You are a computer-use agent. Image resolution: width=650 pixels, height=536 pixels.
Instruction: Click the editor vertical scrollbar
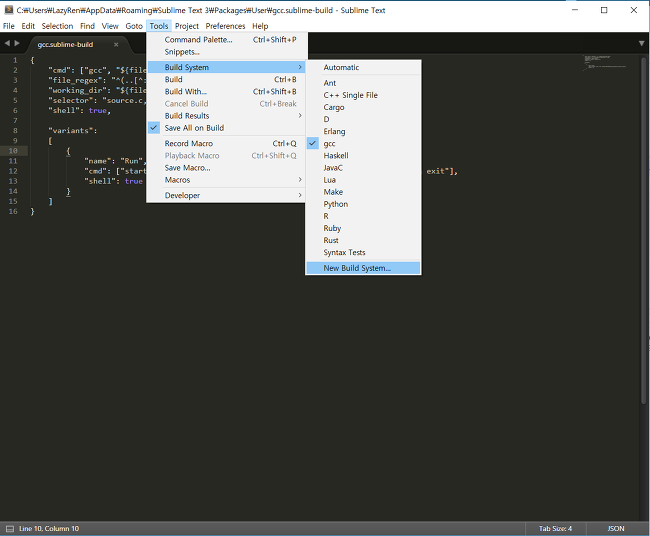pyautogui.click(x=643, y=230)
